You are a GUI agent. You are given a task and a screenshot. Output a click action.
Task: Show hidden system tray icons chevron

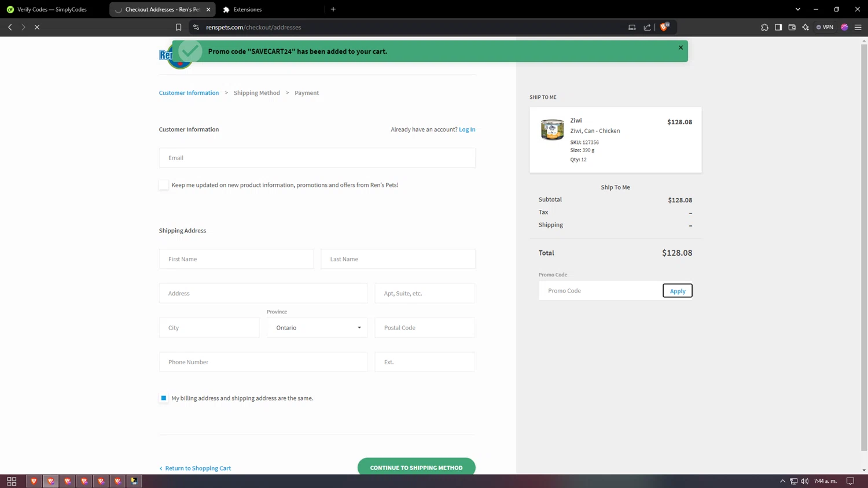782,481
